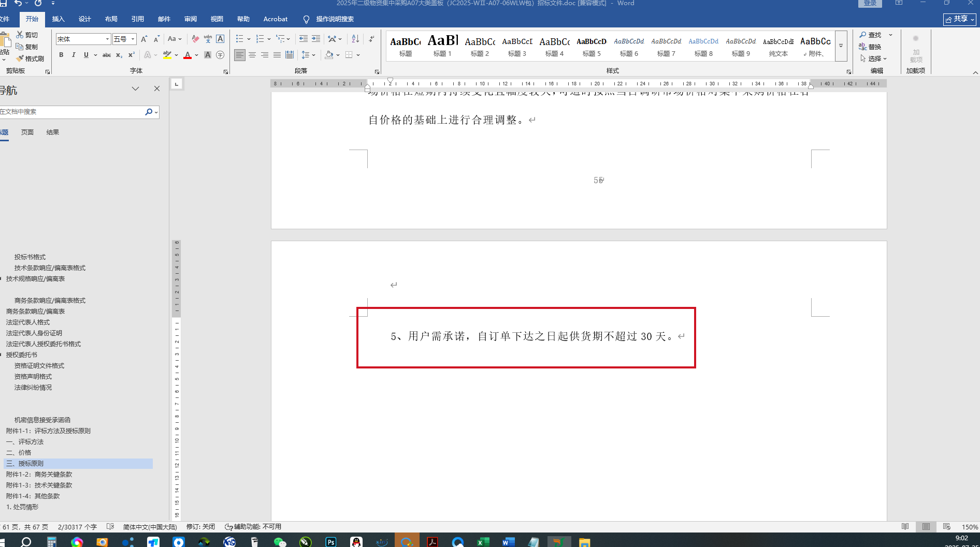Open the 引用 ribbon tab
The image size is (980, 547).
tap(138, 19)
